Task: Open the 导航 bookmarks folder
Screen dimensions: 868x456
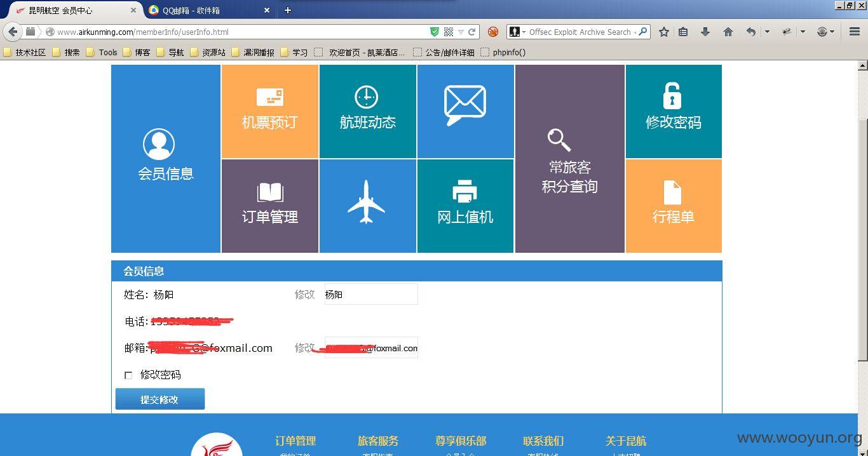Action: (170, 52)
